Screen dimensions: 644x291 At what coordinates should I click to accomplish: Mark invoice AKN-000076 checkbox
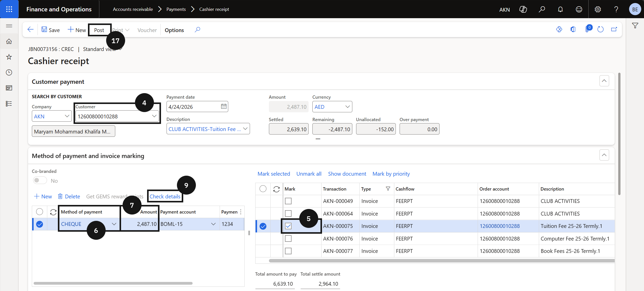point(288,239)
